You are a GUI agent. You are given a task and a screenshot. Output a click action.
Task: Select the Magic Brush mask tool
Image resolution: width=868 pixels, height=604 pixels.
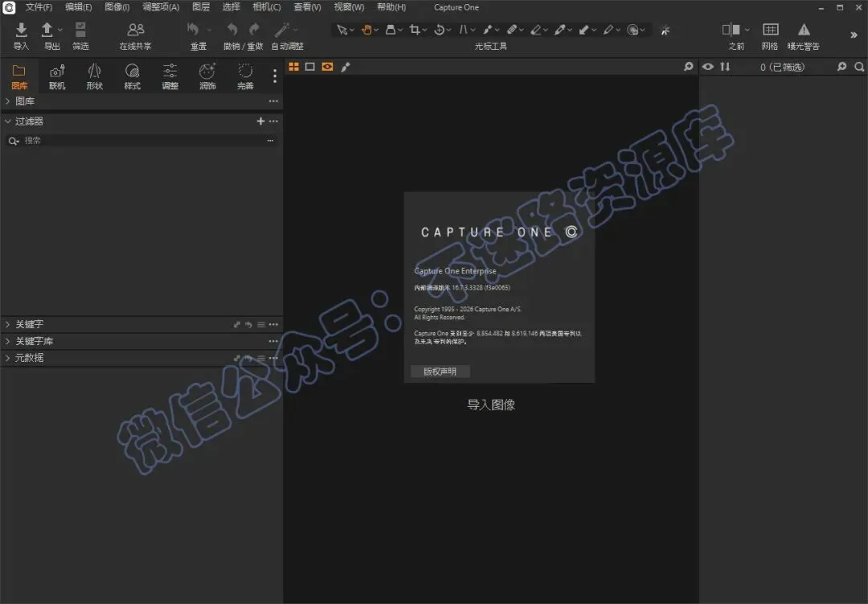633,30
